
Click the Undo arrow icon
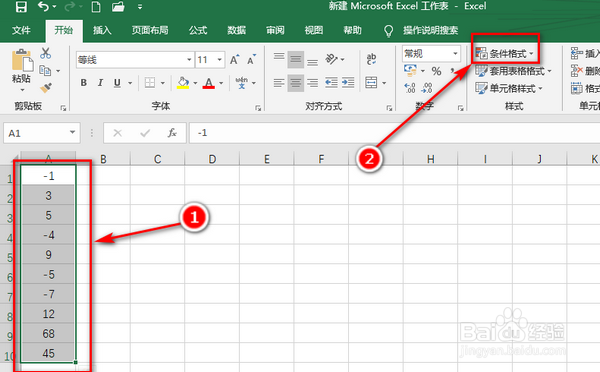[x=43, y=7]
